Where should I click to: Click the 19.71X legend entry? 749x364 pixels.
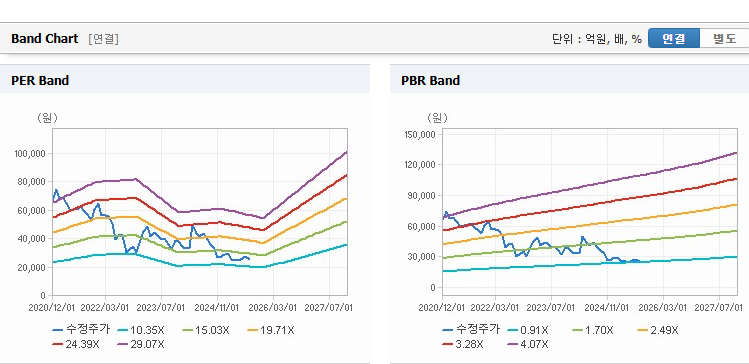(x=271, y=330)
